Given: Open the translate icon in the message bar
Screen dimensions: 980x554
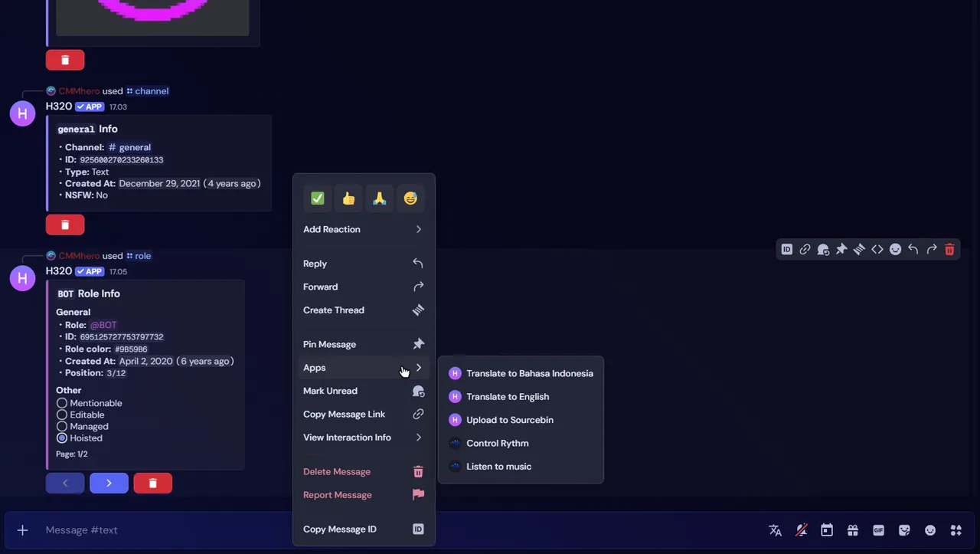Looking at the screenshot, I should 775,530.
